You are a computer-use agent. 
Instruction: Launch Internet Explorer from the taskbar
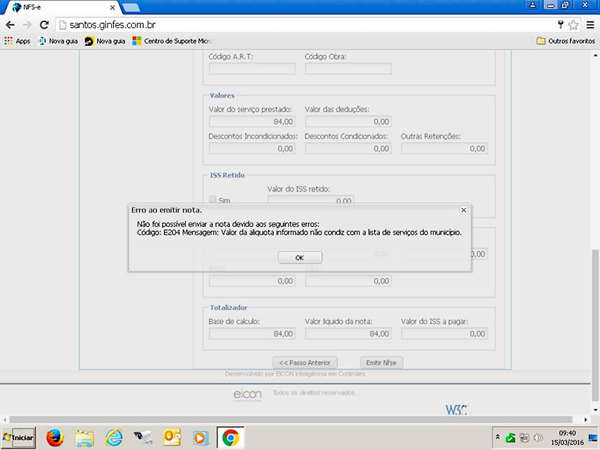click(x=114, y=438)
